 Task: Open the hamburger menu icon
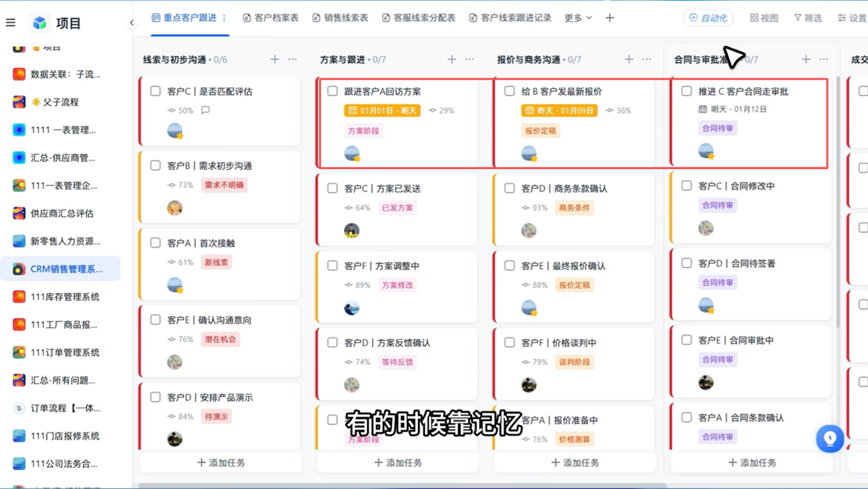pyautogui.click(x=11, y=23)
